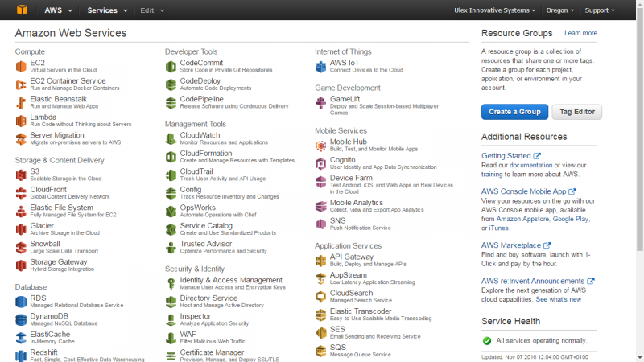The width and height of the screenshot is (644, 362).
Task: Open the Edit dropdown menu
Action: point(152,10)
